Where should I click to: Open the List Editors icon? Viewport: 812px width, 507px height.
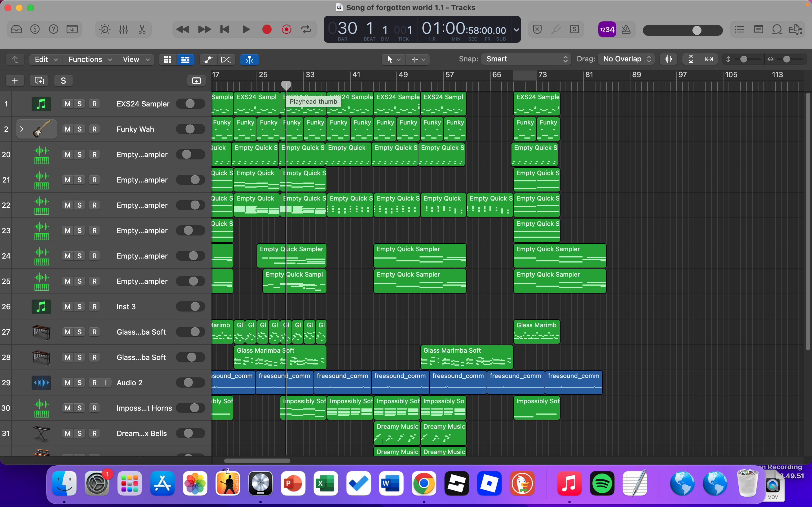[740, 30]
